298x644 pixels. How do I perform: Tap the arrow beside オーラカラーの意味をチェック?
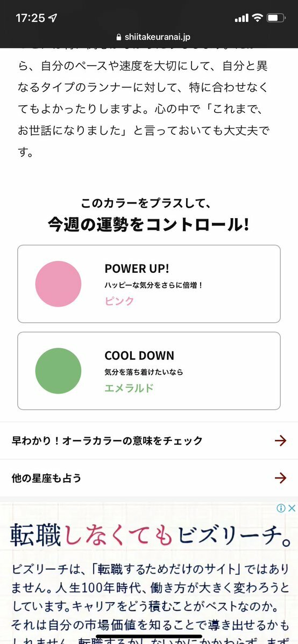pyautogui.click(x=280, y=440)
